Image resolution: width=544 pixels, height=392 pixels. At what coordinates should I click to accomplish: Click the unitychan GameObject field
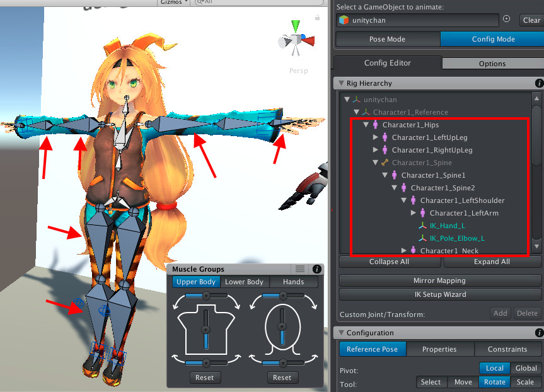pyautogui.click(x=417, y=20)
